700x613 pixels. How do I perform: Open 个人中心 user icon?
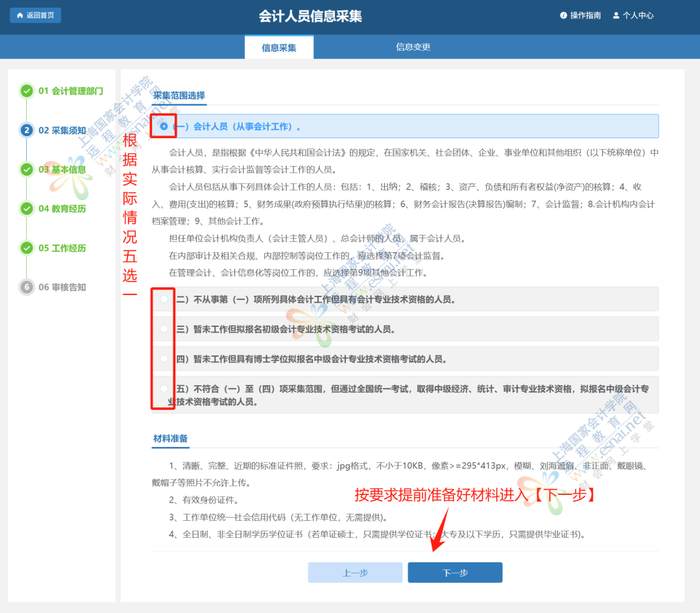click(x=616, y=16)
